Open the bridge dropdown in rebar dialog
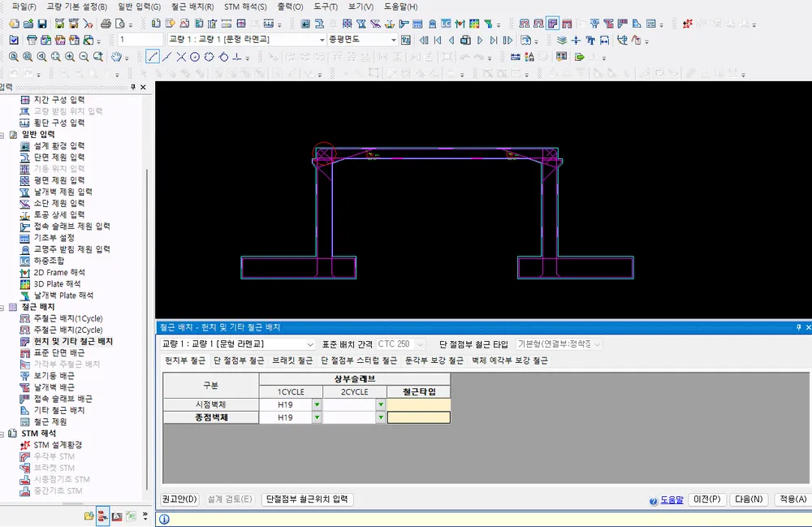Image resolution: width=812 pixels, height=527 pixels. [237, 343]
